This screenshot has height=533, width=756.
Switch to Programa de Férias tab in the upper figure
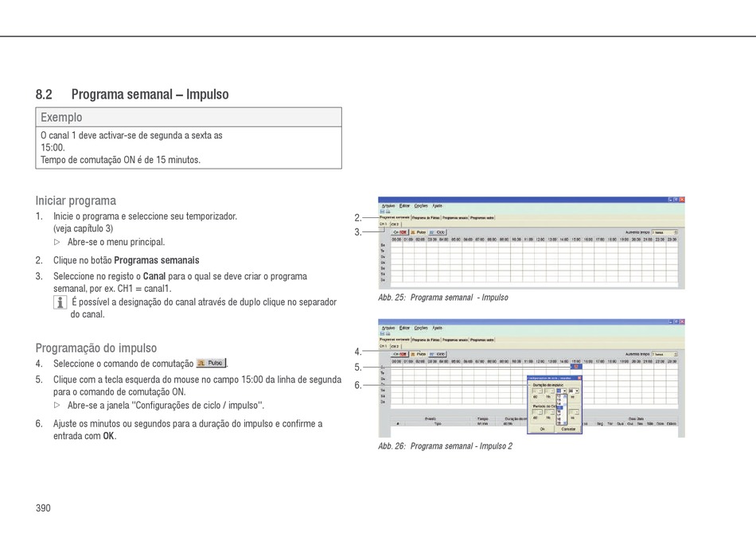click(x=426, y=218)
